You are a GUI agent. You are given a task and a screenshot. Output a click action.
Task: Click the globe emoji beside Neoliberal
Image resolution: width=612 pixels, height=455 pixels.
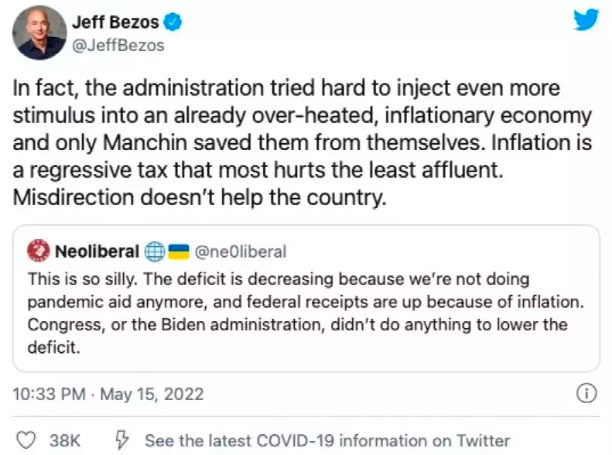tap(154, 250)
